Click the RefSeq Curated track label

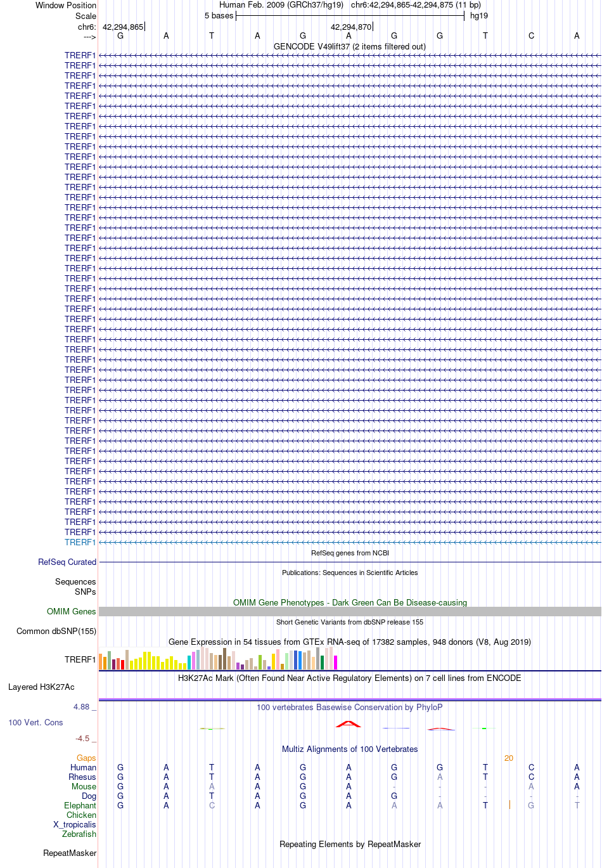coord(67,562)
